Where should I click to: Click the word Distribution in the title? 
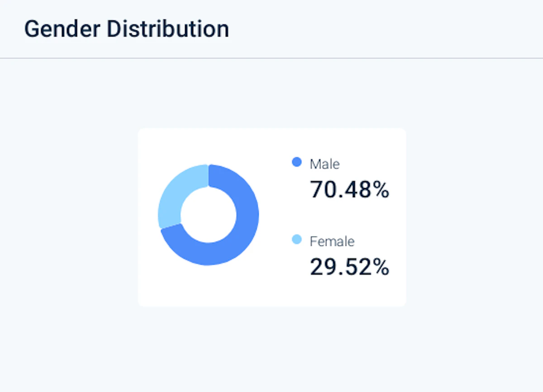pos(167,29)
